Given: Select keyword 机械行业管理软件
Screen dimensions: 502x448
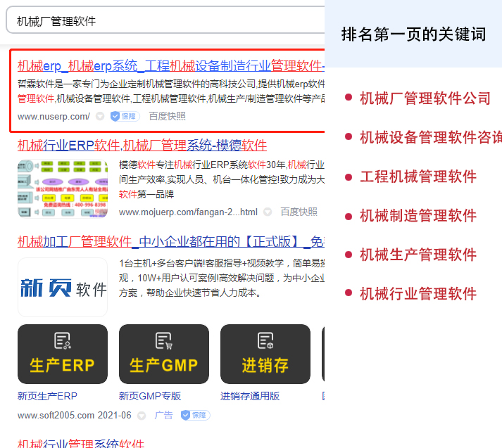Looking at the screenshot, I should (x=418, y=294).
